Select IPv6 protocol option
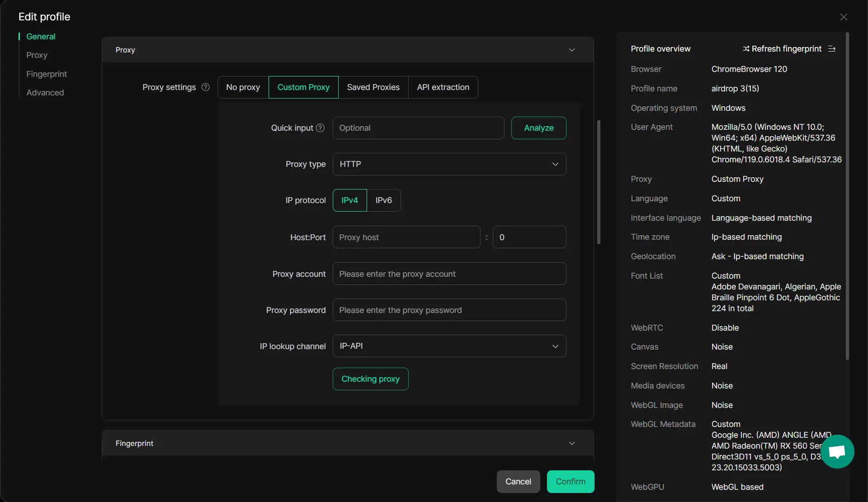Image resolution: width=868 pixels, height=502 pixels. click(383, 200)
